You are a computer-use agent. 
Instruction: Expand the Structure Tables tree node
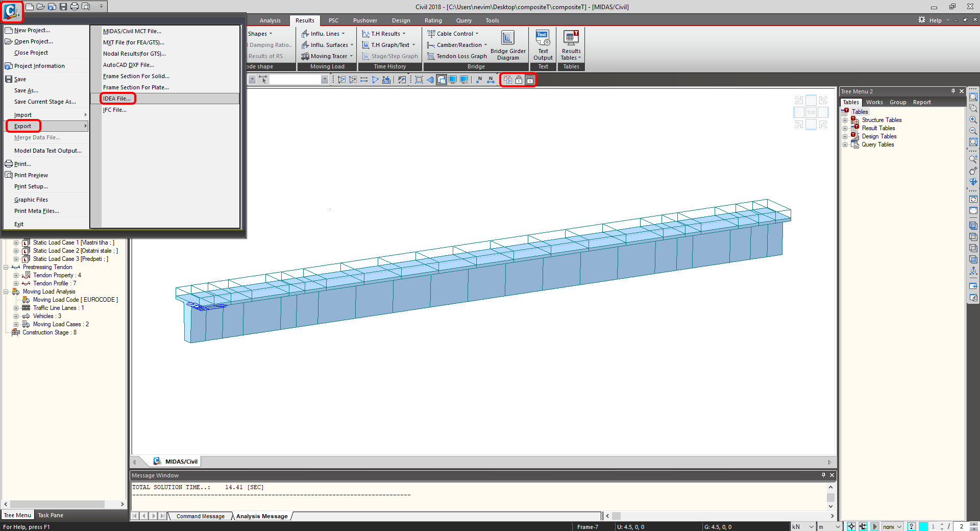(x=846, y=120)
